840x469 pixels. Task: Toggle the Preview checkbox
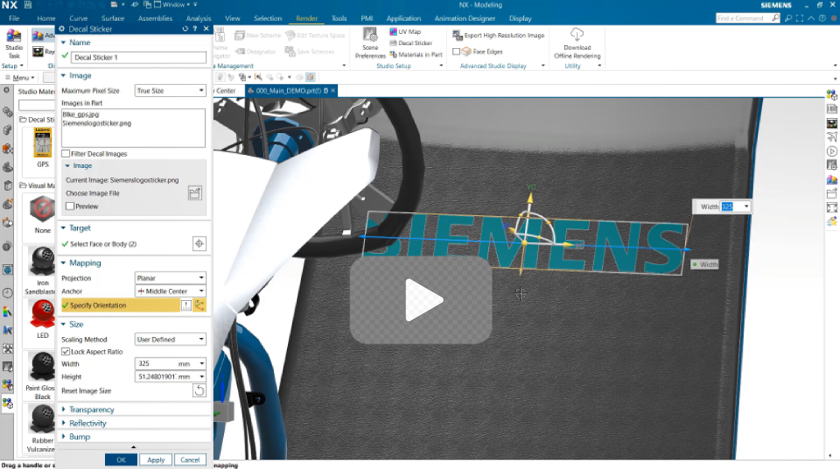pos(70,206)
